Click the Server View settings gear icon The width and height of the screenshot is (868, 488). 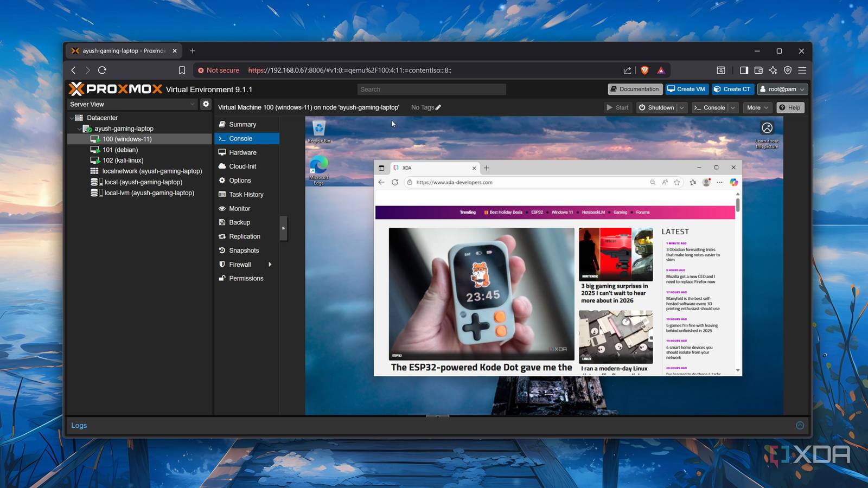(x=206, y=104)
